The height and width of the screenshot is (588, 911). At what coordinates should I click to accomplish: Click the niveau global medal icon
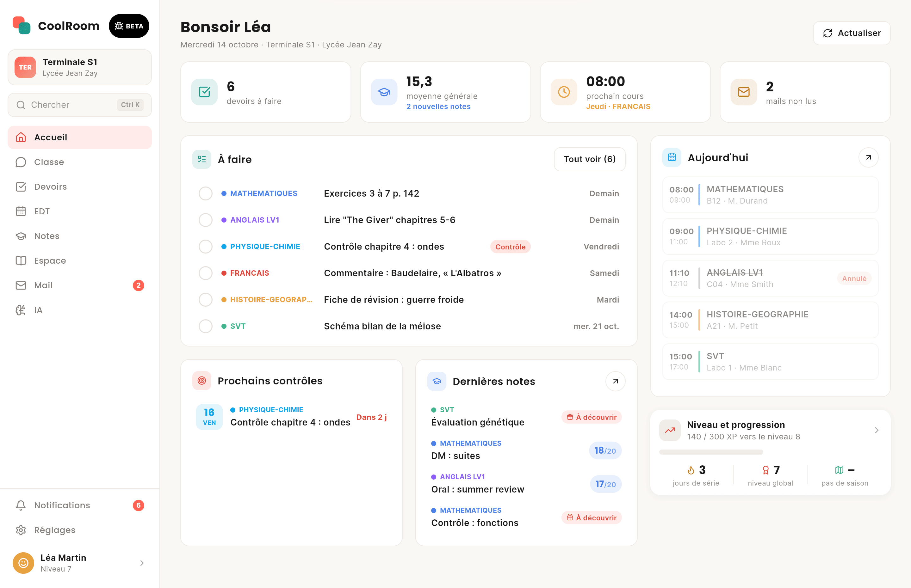point(765,470)
